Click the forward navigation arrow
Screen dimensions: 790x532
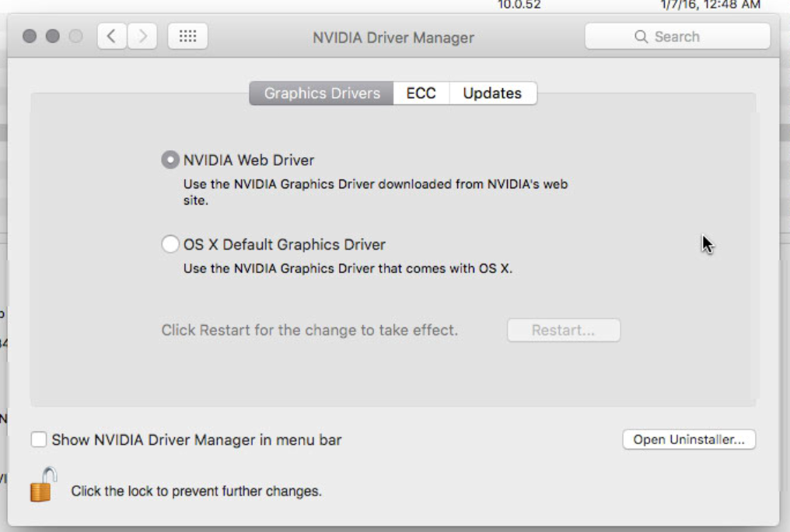click(142, 37)
